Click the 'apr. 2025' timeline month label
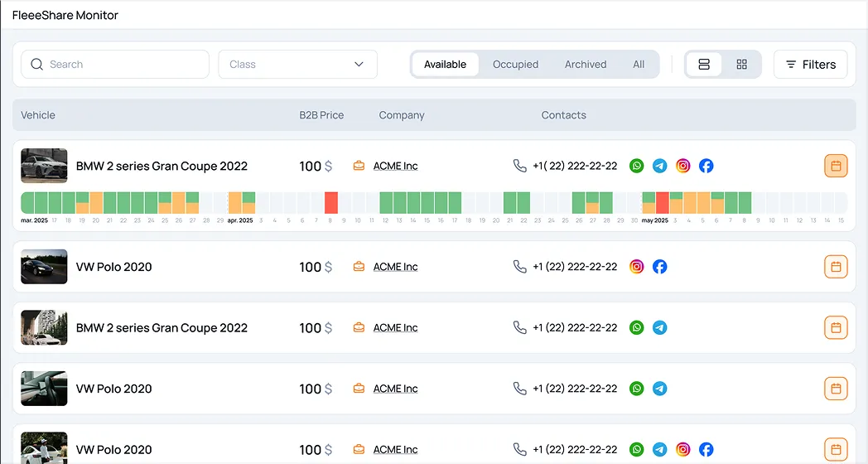Image resolution: width=868 pixels, height=464 pixels. (240, 220)
